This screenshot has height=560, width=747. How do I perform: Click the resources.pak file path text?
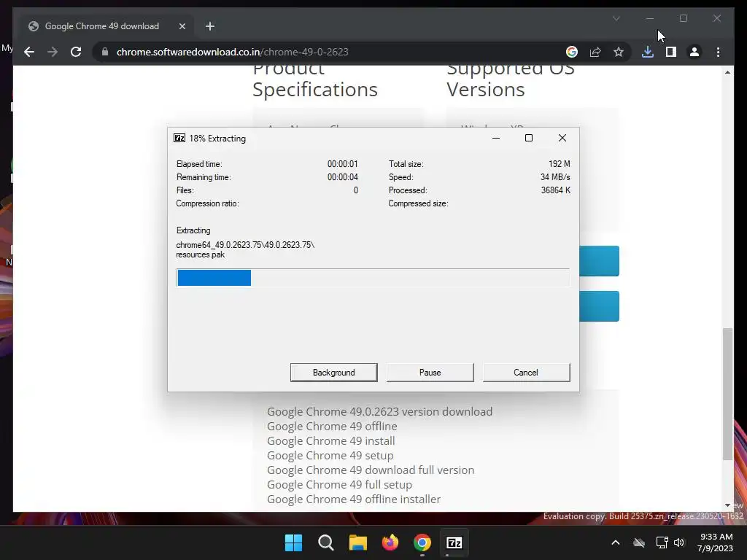[245, 249]
